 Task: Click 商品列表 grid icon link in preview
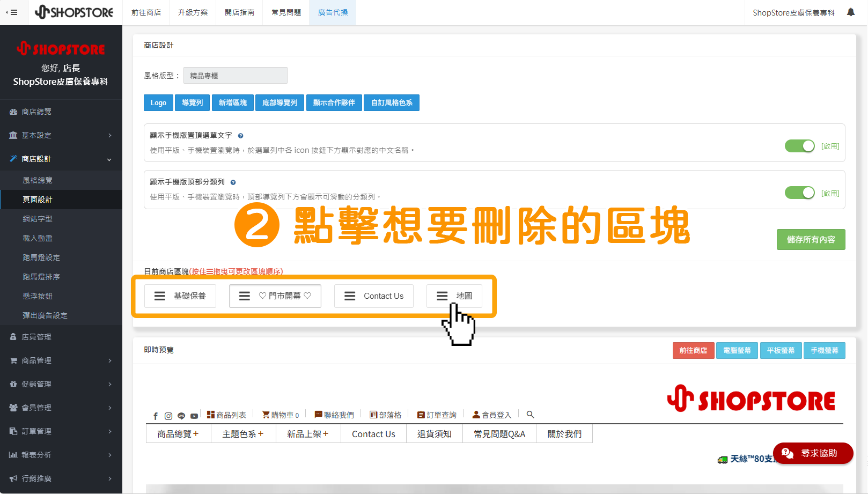click(x=226, y=415)
